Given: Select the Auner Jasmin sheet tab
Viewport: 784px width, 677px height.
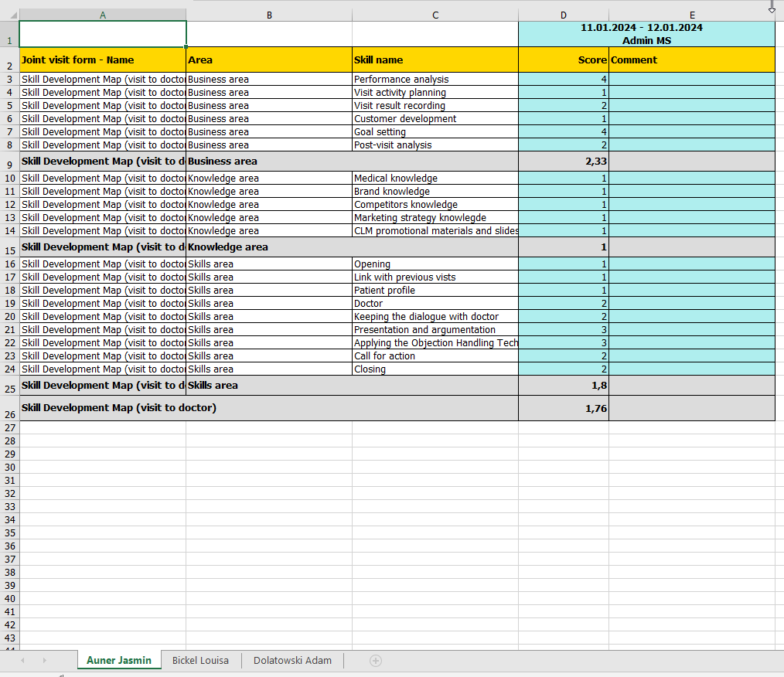Looking at the screenshot, I should tap(119, 661).
